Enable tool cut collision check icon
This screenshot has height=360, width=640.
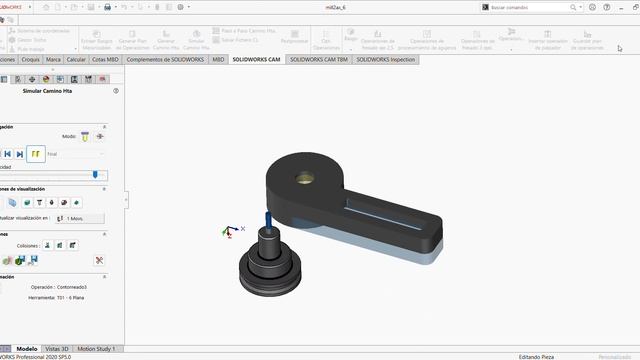pos(47,245)
